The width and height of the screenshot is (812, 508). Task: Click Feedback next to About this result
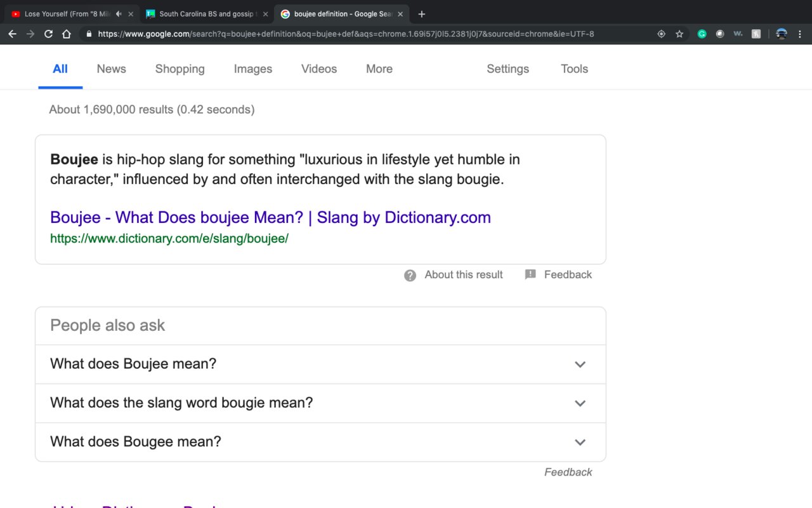click(568, 275)
